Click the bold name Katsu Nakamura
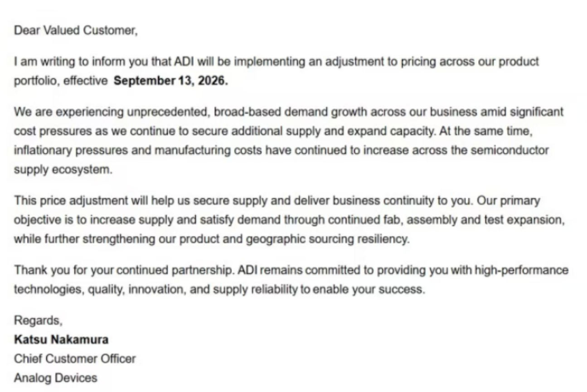This screenshot has height=392, width=587. (61, 339)
